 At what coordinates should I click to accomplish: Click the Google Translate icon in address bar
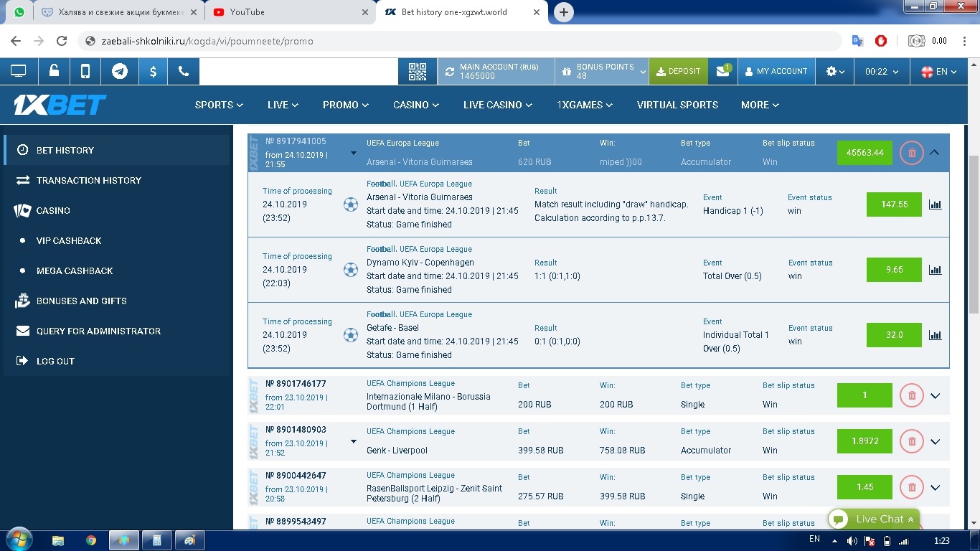point(857,41)
